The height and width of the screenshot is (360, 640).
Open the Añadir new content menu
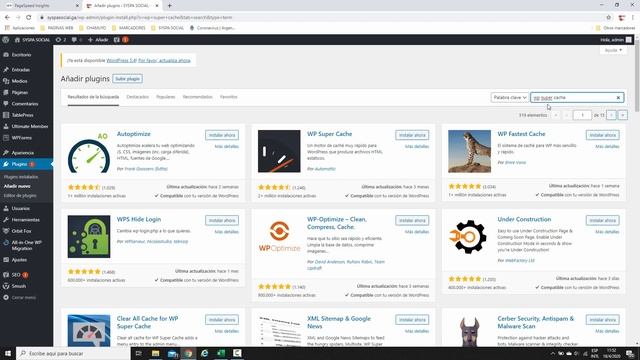click(x=98, y=40)
